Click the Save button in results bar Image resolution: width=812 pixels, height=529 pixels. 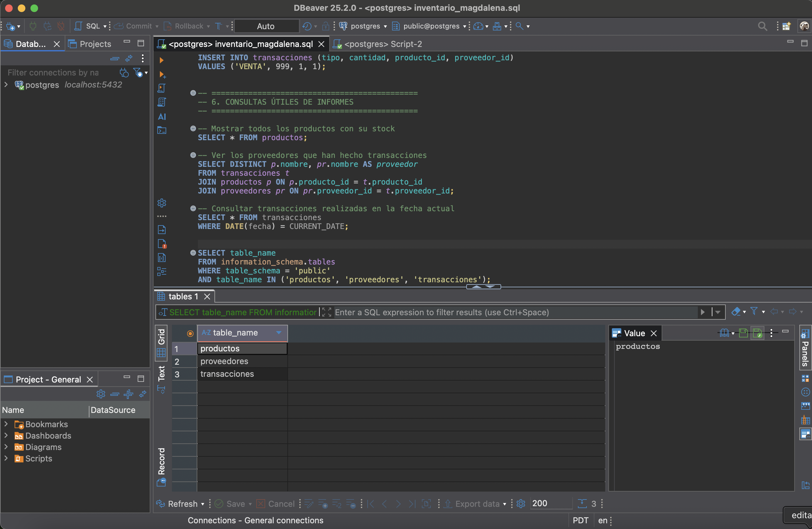pyautogui.click(x=230, y=503)
